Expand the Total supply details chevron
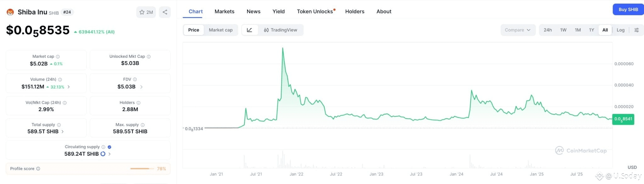 63,131
